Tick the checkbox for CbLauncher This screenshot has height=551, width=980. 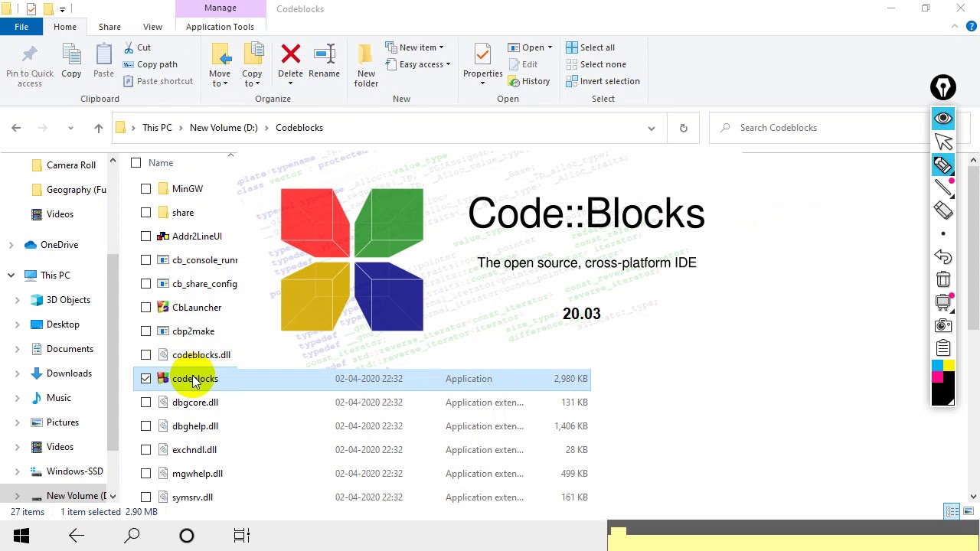(145, 308)
